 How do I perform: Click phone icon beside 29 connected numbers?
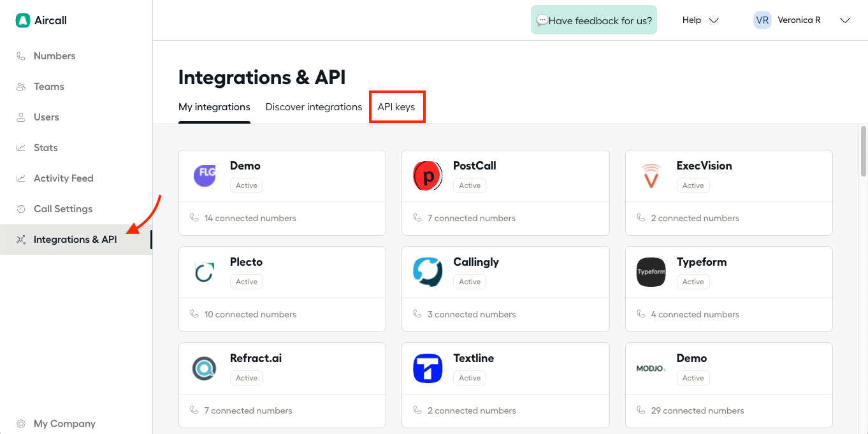pos(641,410)
